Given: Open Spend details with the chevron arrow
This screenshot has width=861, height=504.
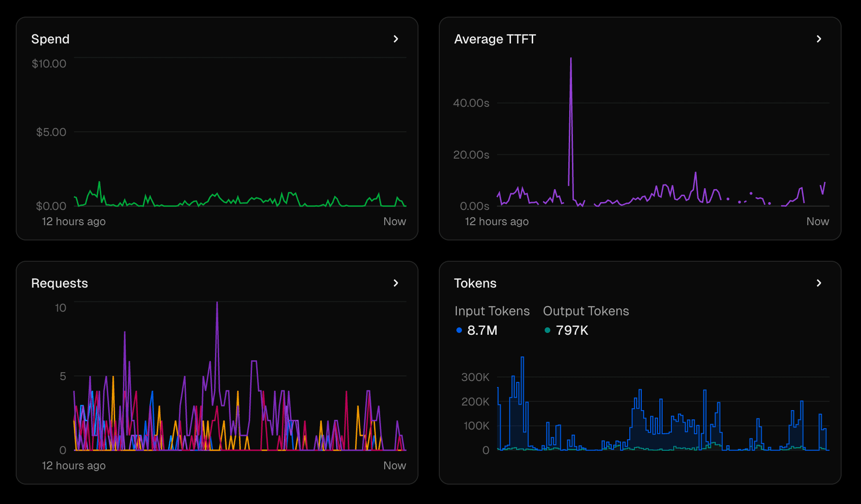Looking at the screenshot, I should [x=395, y=39].
